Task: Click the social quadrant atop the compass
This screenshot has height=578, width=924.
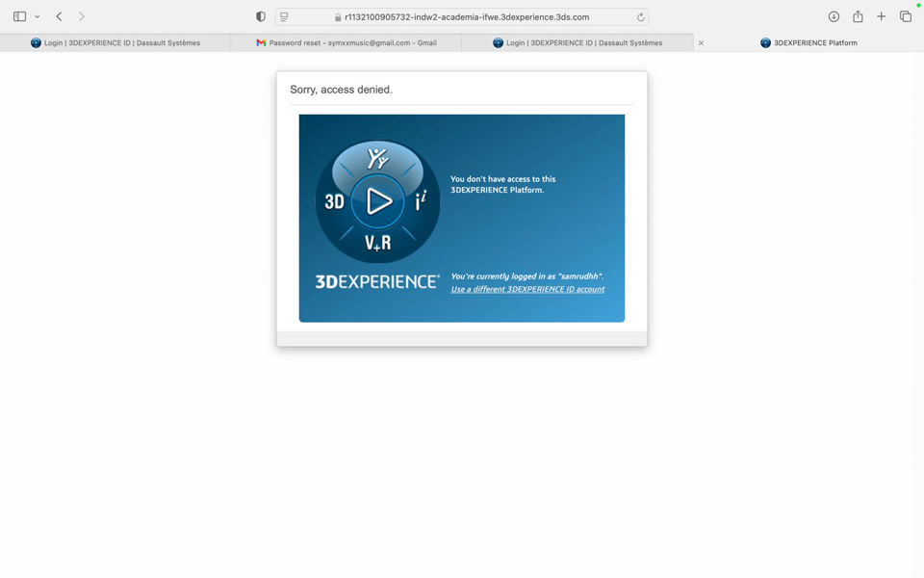Action: (377, 158)
